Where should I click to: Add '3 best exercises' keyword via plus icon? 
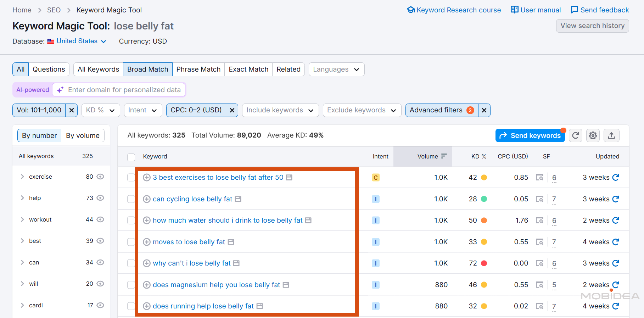[x=147, y=177]
